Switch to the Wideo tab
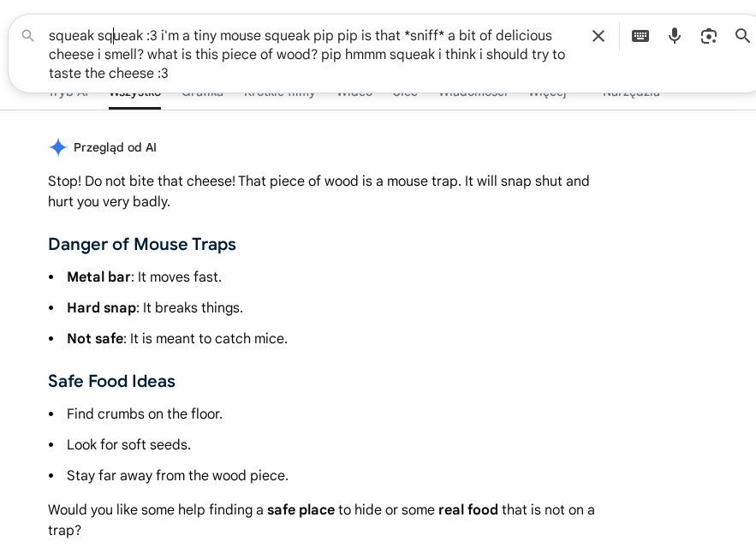The image size is (756, 547). [354, 93]
